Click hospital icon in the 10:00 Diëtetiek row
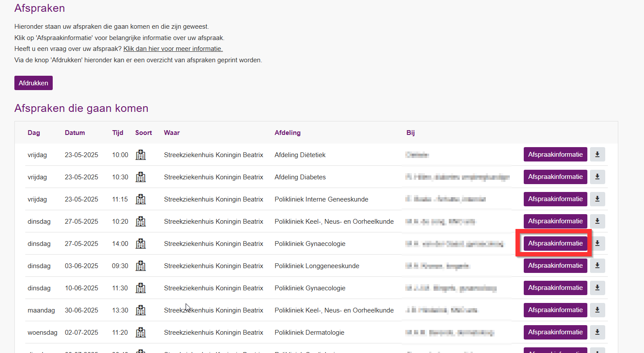The width and height of the screenshot is (644, 353). [140, 155]
